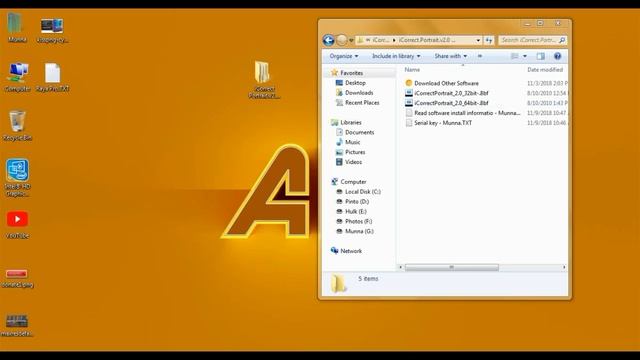Go back with the Explorer back arrow
The image size is (640, 360).
[x=328, y=40]
